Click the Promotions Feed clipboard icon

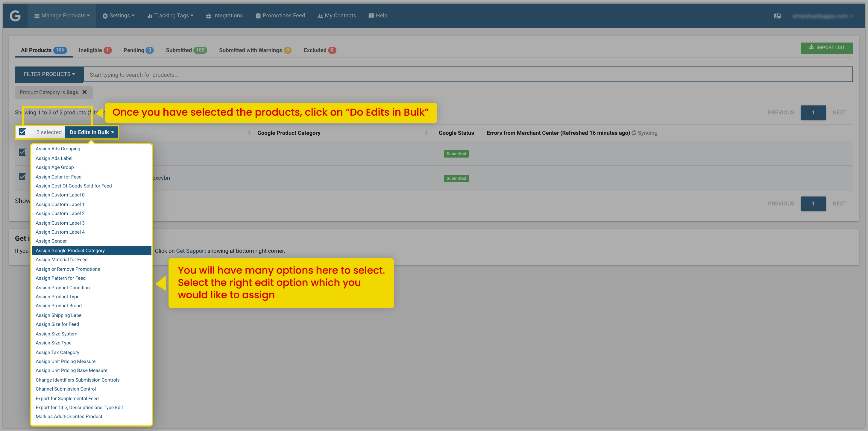coord(258,16)
